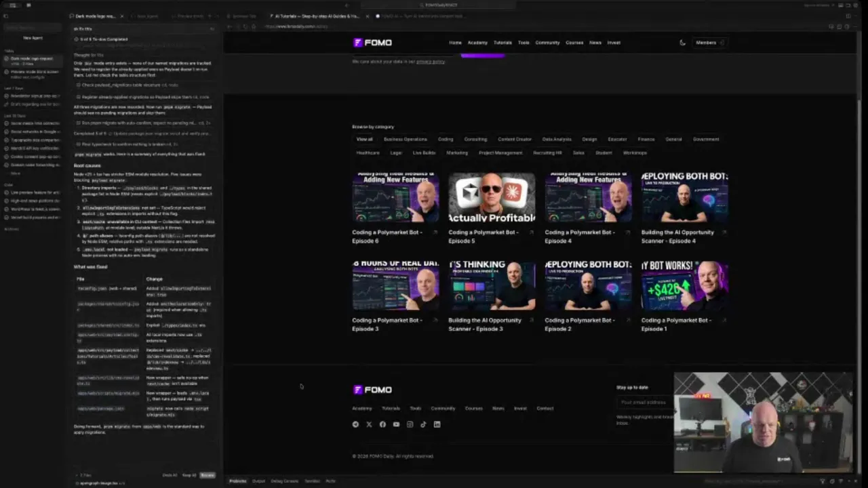Click the agent search field in sidebar

[33, 28]
